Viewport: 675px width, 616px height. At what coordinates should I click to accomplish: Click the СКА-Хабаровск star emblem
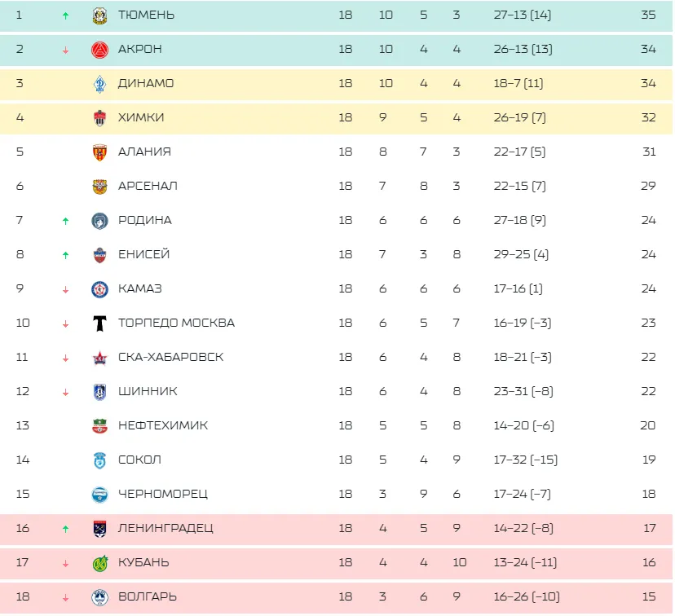click(x=100, y=358)
